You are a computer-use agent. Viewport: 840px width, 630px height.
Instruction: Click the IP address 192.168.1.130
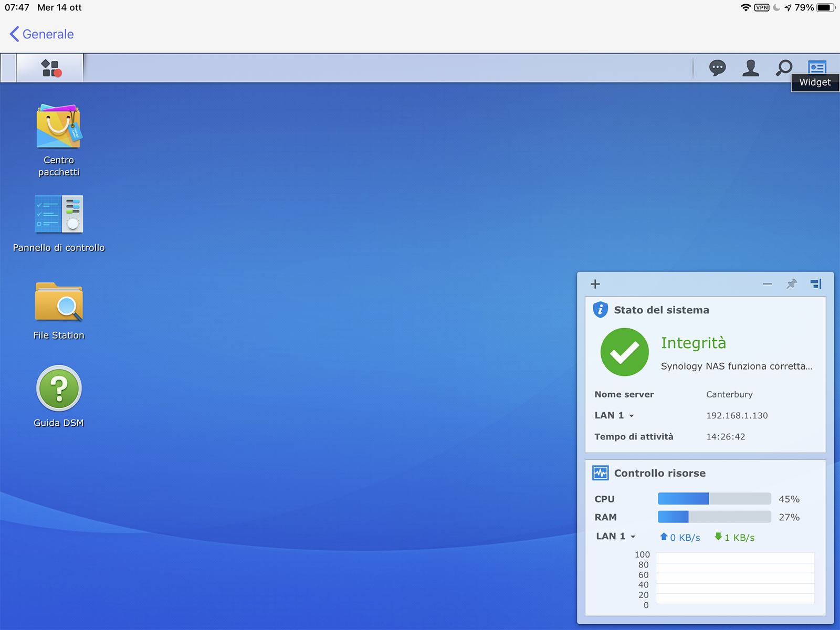737,415
